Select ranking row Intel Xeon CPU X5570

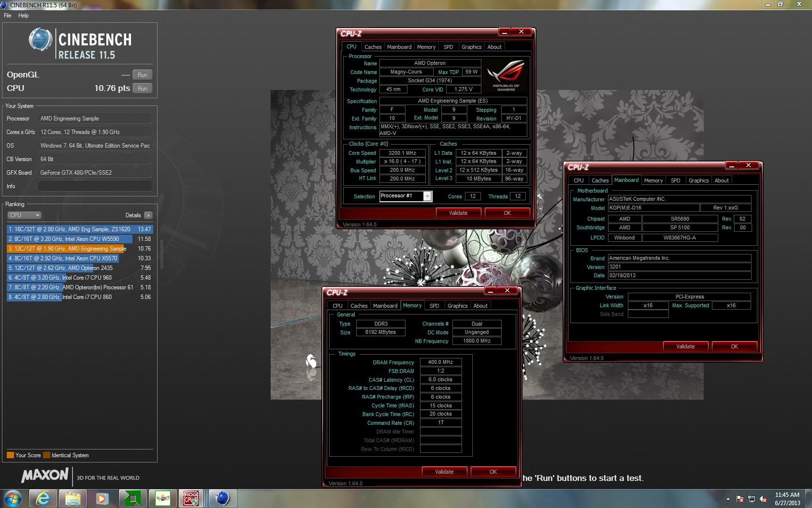coord(80,258)
